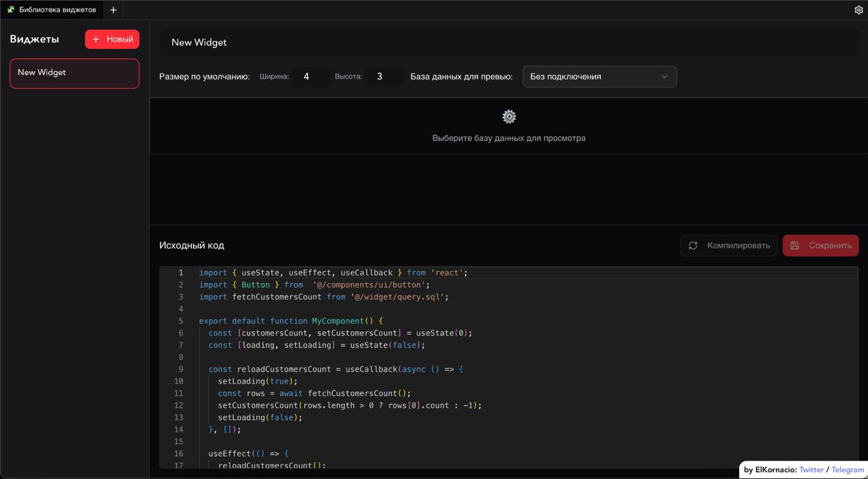The height and width of the screenshot is (479, 868).
Task: Open the Telegram link in footer
Action: [x=848, y=470]
